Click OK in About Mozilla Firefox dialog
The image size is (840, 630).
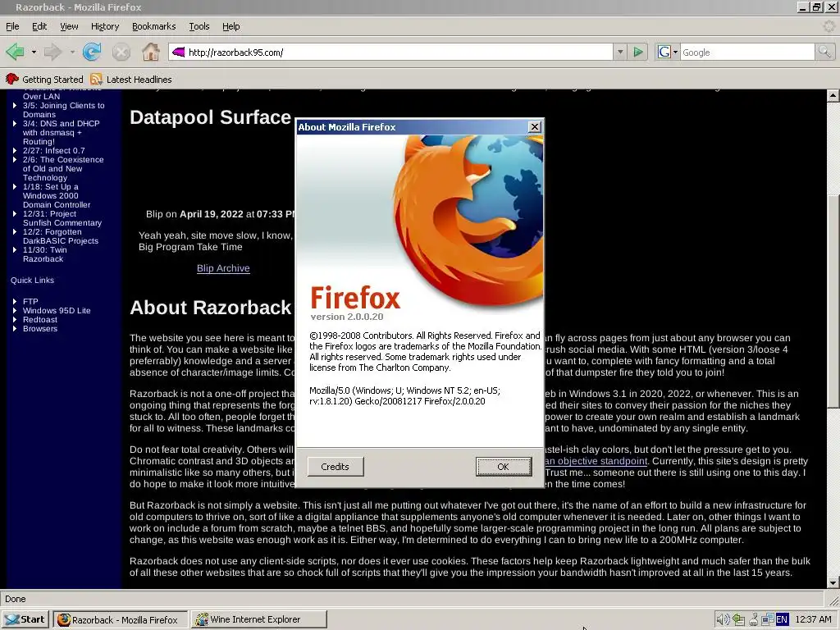(503, 467)
